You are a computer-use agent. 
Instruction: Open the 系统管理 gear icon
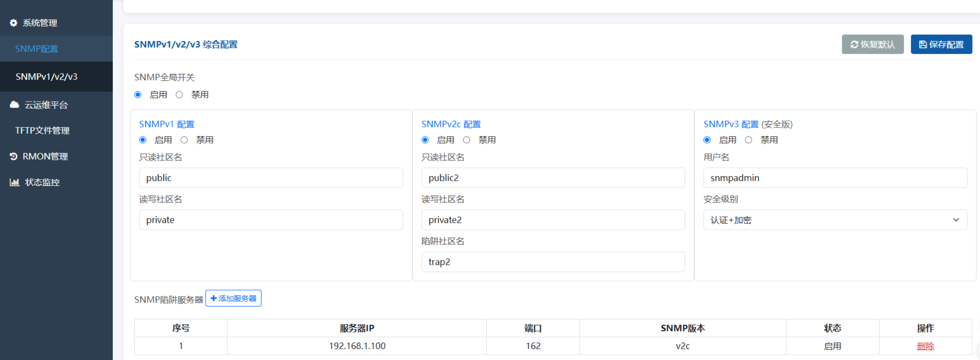pos(13,23)
